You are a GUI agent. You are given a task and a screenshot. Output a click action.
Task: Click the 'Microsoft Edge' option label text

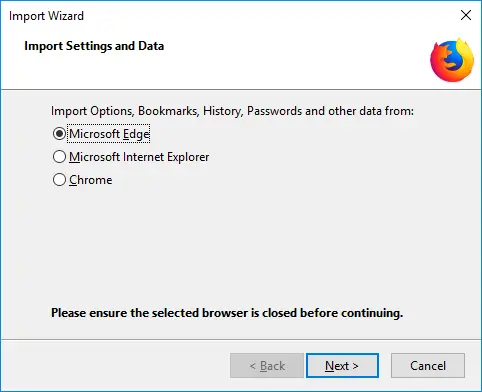tap(109, 134)
